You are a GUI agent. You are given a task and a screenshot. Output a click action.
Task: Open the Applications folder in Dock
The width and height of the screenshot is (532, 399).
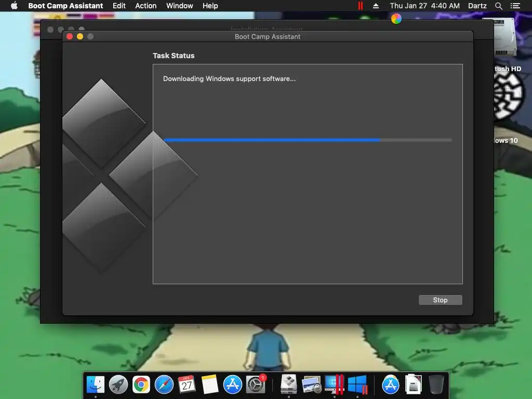pyautogui.click(x=390, y=384)
